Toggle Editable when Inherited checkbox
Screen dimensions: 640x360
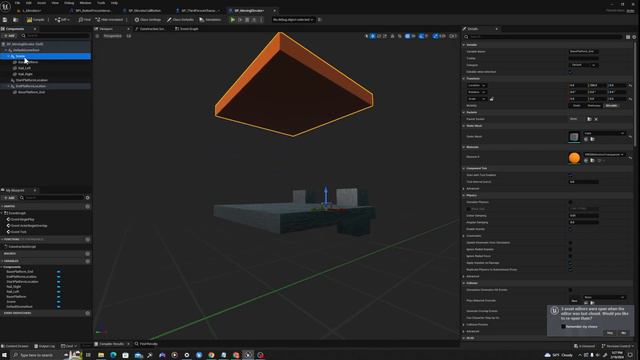(x=571, y=72)
